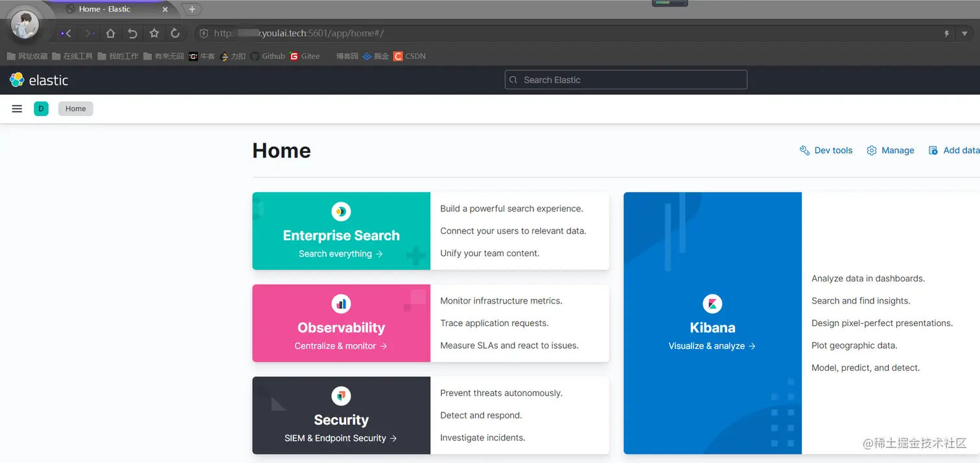Click the Observability product icon
Viewport: 980px width, 463px height.
click(x=341, y=303)
